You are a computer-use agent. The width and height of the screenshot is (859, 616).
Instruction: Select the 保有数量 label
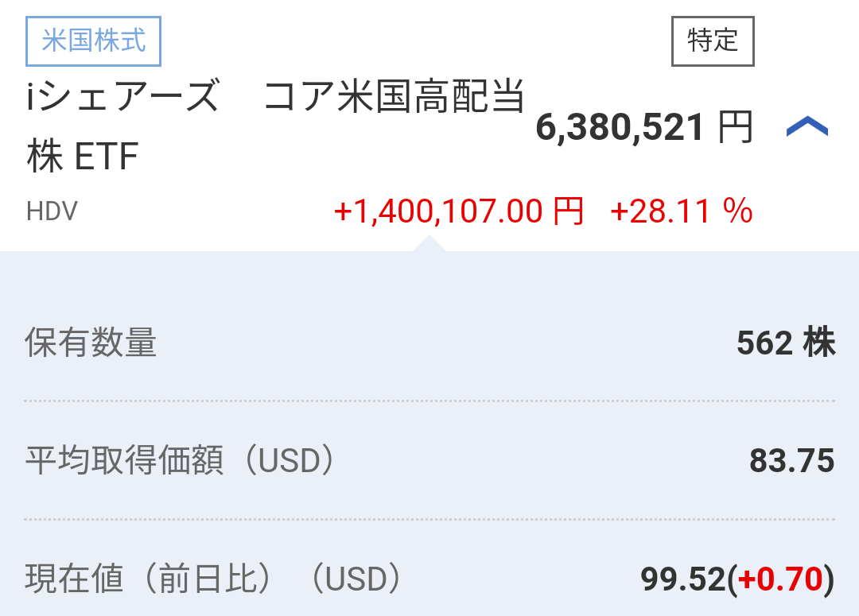[x=91, y=343]
